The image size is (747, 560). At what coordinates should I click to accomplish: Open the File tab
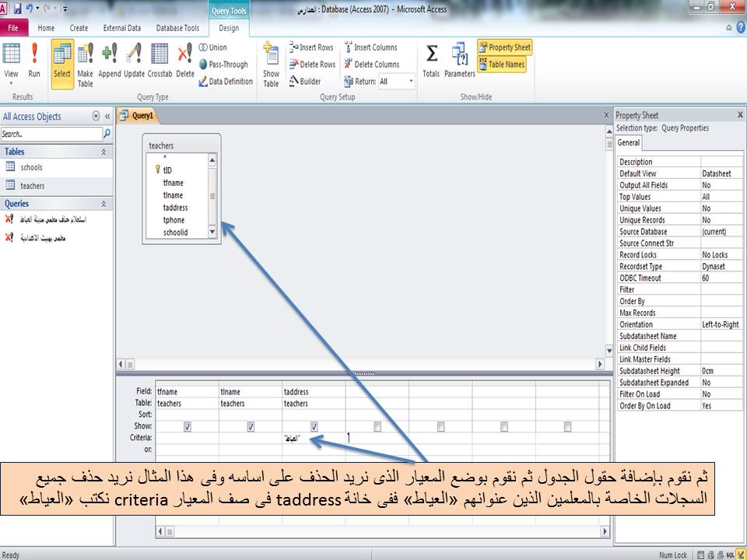13,28
